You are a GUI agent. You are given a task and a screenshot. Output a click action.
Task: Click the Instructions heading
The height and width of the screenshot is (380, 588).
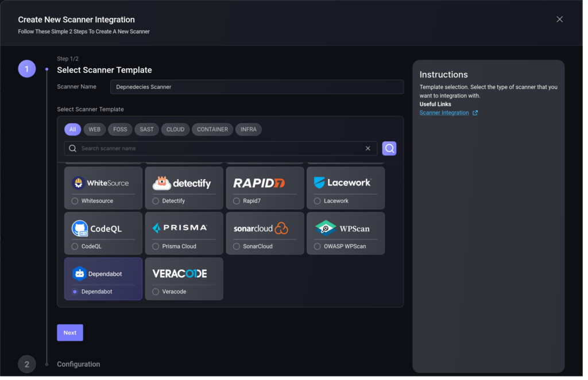(x=444, y=75)
